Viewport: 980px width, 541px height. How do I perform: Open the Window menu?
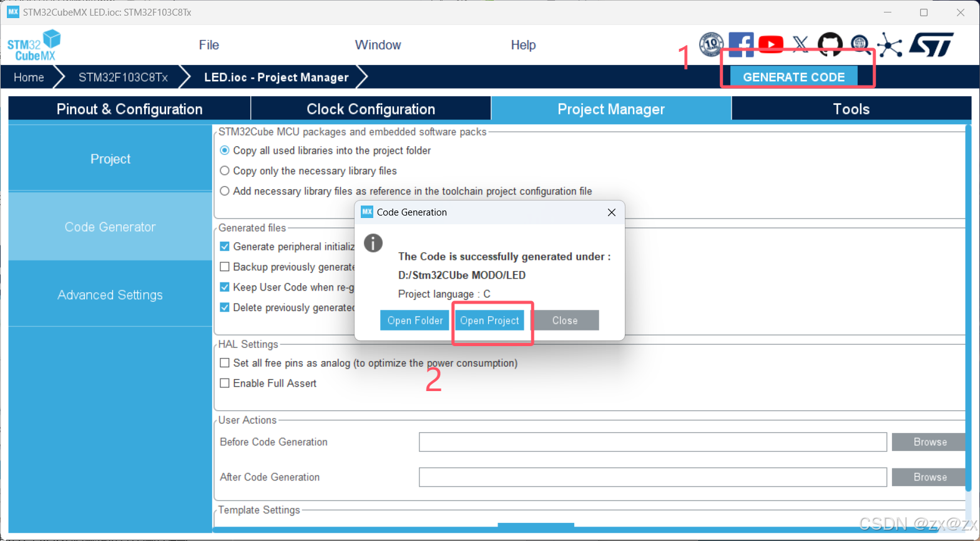378,45
